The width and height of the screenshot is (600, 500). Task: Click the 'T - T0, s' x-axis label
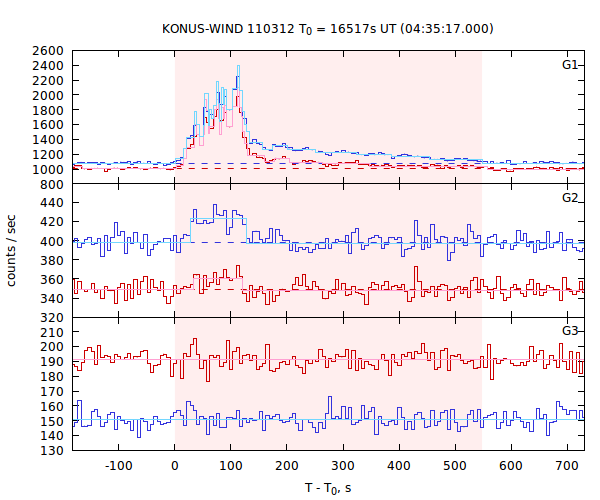coord(328,488)
